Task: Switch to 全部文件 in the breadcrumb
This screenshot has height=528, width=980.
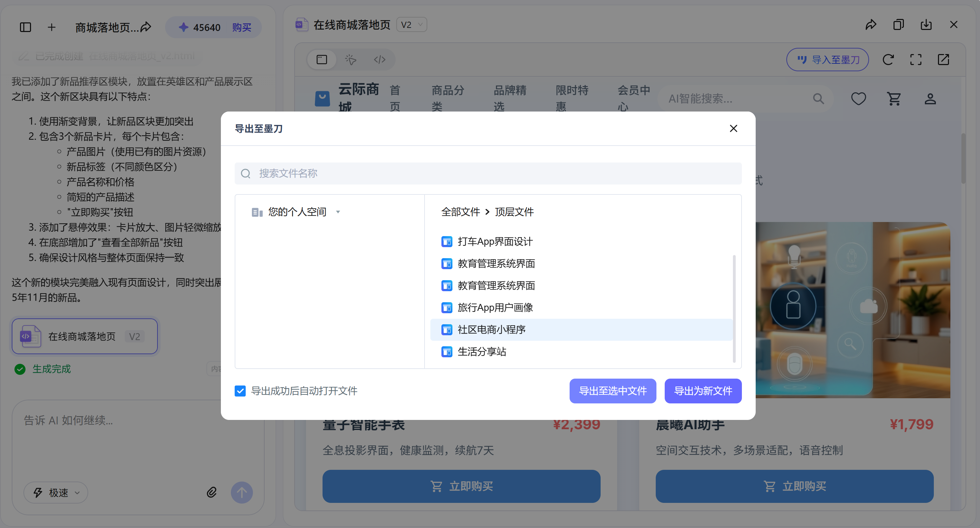Action: point(460,212)
